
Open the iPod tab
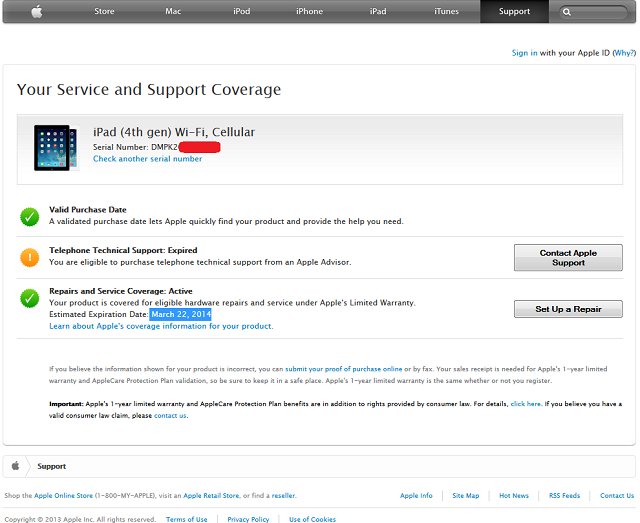click(242, 11)
